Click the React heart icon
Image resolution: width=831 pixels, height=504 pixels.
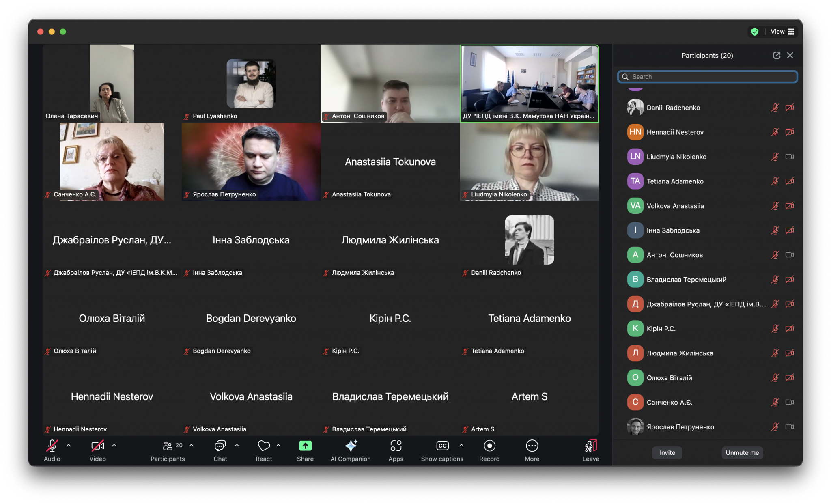[x=264, y=446]
